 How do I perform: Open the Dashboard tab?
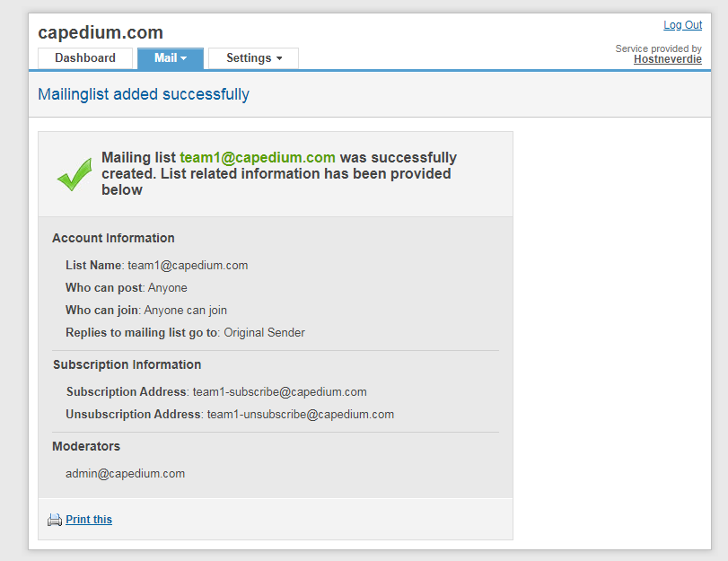click(85, 58)
